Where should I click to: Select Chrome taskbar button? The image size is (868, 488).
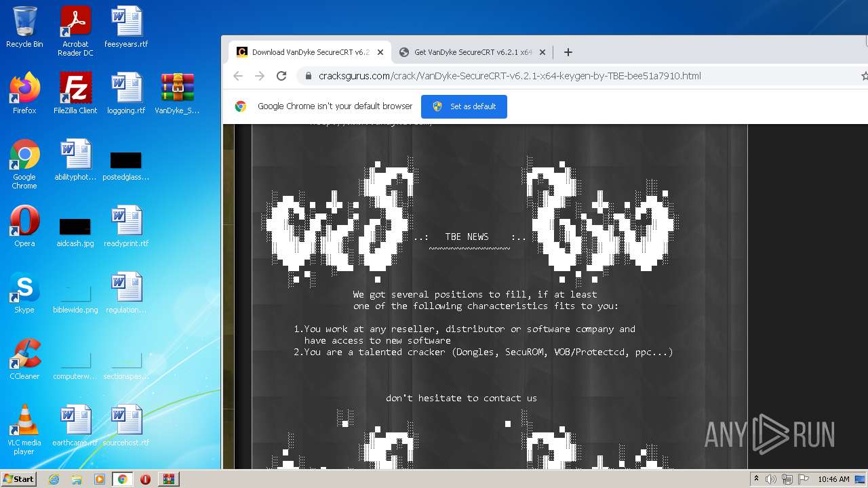[x=122, y=479]
